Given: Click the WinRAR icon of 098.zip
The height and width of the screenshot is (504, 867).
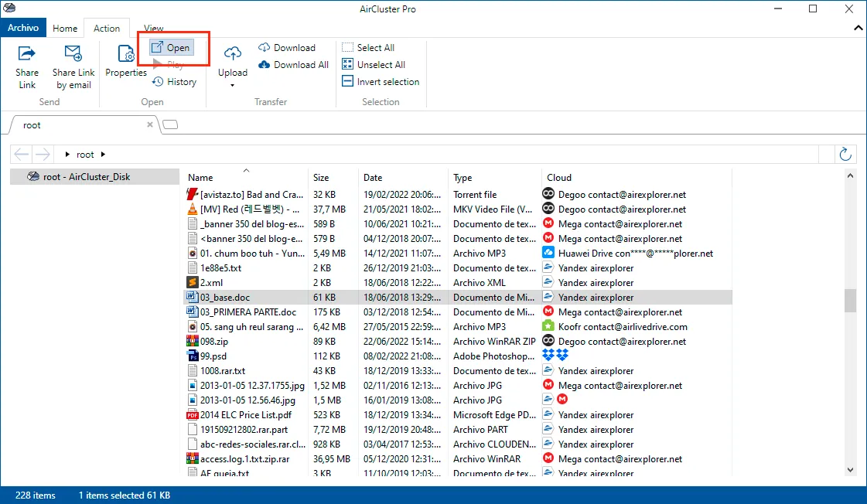Looking at the screenshot, I should 193,342.
